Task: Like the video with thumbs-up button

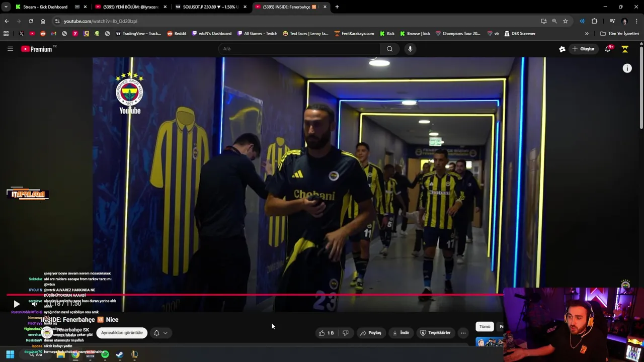Action: (326, 333)
